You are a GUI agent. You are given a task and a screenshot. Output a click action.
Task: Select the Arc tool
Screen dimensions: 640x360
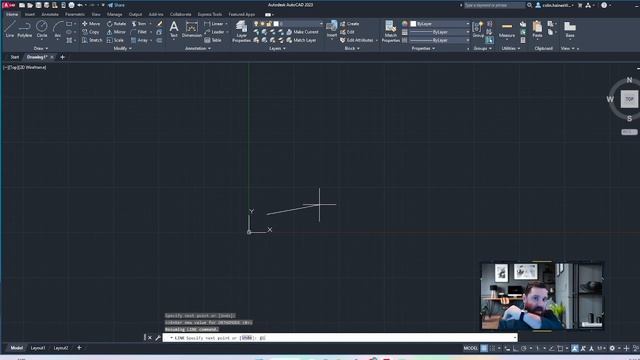pos(58,29)
